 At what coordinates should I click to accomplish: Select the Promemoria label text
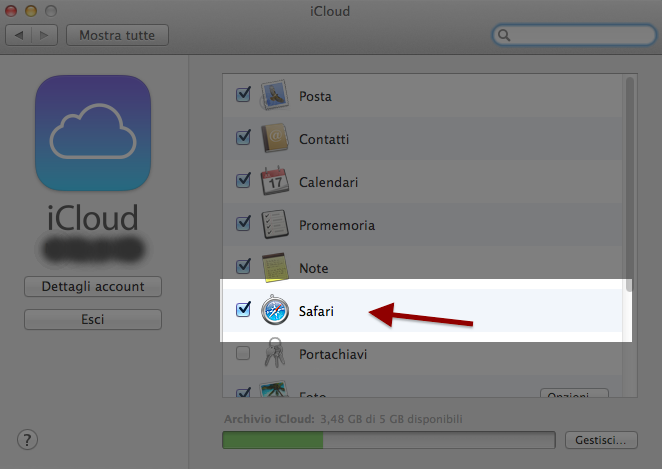click(x=337, y=225)
